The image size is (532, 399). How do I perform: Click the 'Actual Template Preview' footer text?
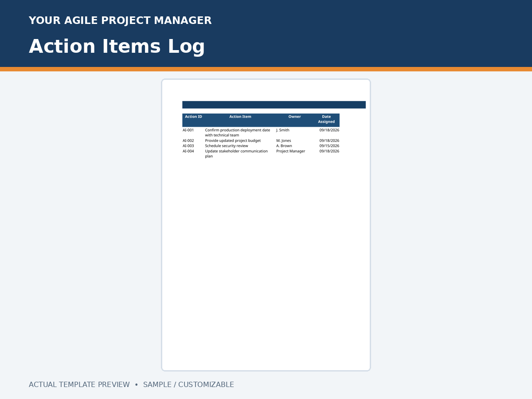[x=79, y=385]
